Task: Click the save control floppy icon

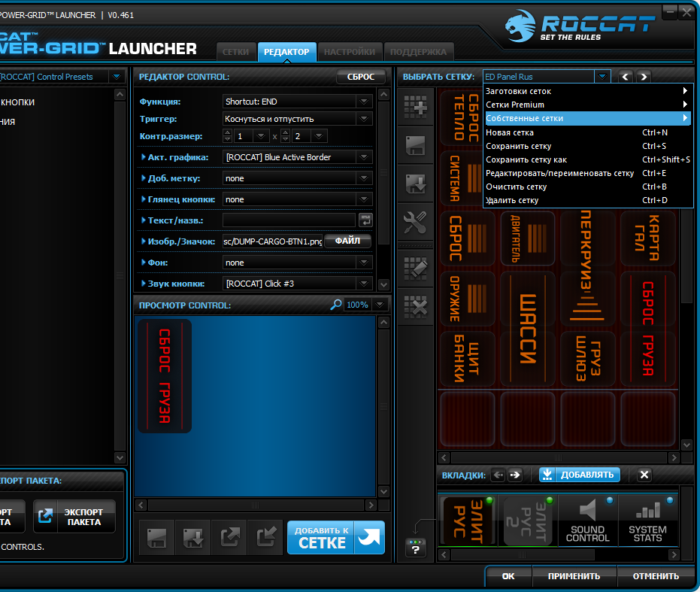Action: 156,538
